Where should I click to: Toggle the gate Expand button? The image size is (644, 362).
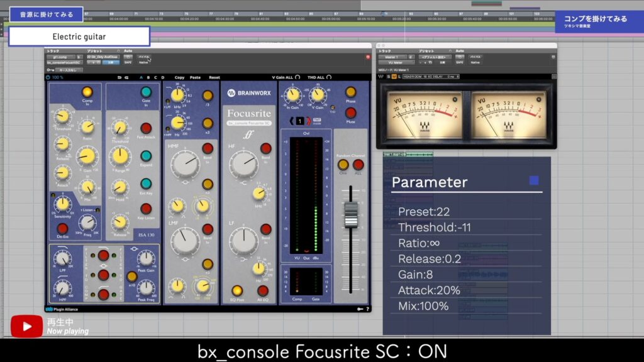[x=146, y=156]
